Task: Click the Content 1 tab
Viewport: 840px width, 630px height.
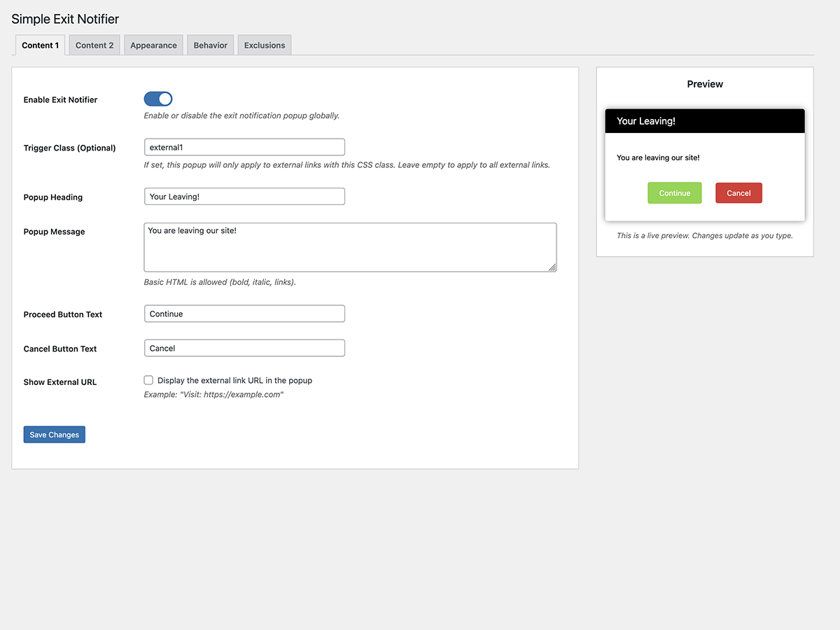Action: point(40,45)
